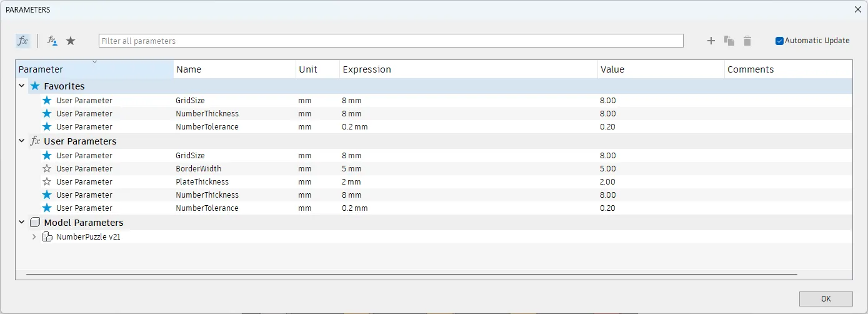Sort by the Parameter column header

tap(94, 69)
